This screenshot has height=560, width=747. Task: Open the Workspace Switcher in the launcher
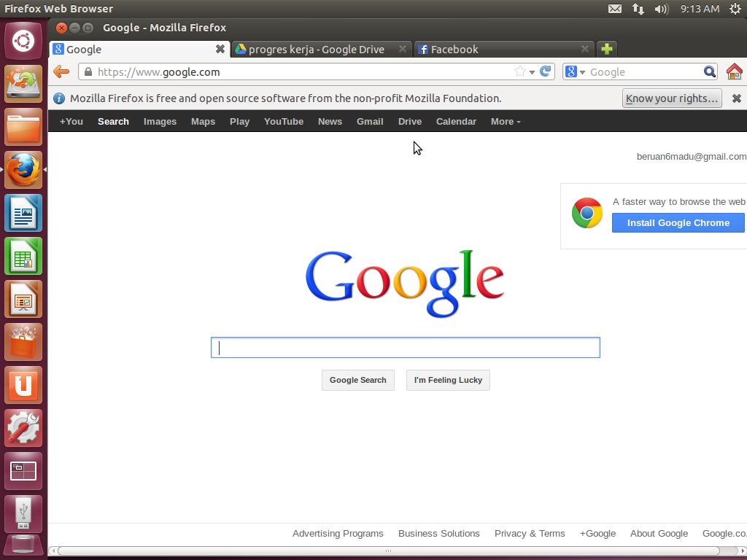(x=23, y=471)
